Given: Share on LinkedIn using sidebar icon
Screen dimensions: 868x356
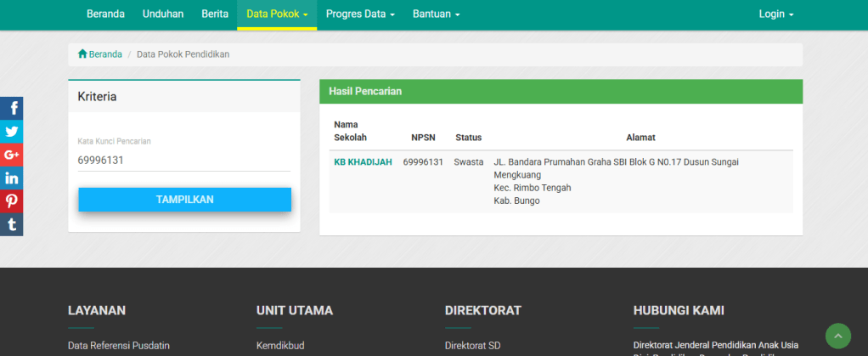Looking at the screenshot, I should tap(11, 178).
